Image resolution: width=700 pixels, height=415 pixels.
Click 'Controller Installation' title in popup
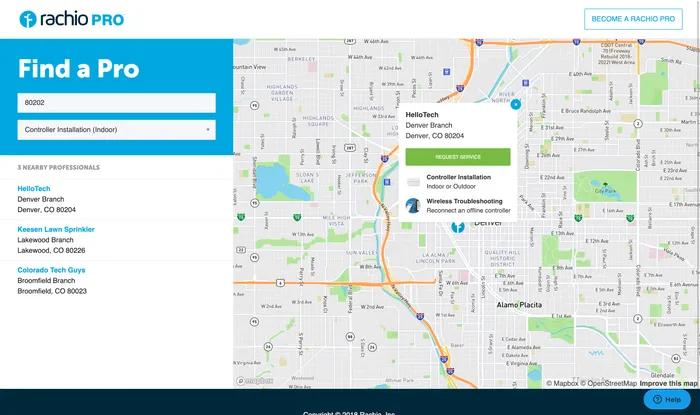[x=458, y=177]
